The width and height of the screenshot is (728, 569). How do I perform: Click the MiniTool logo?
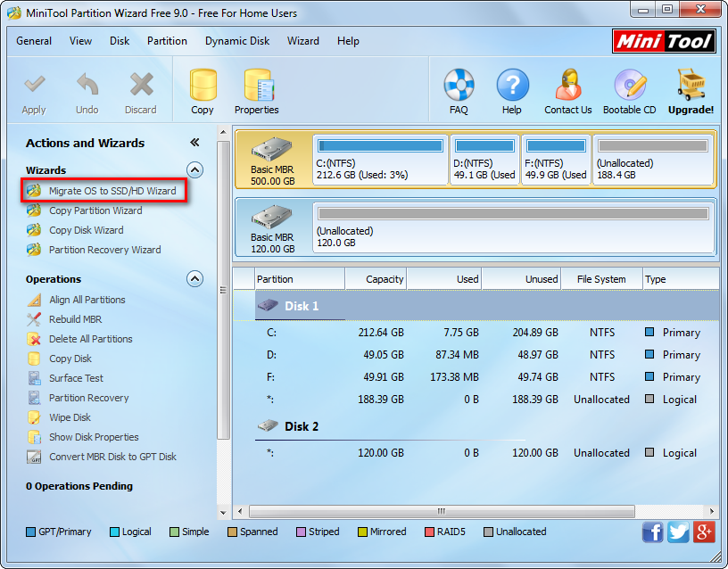664,41
